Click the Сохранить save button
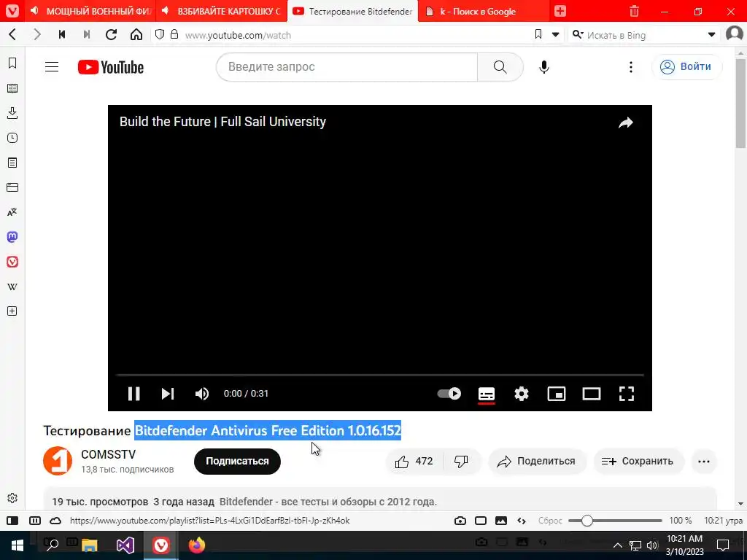 tap(638, 461)
